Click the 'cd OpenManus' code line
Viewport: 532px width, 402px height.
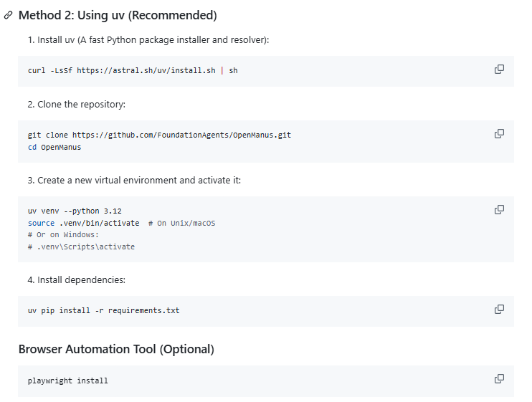click(x=54, y=147)
